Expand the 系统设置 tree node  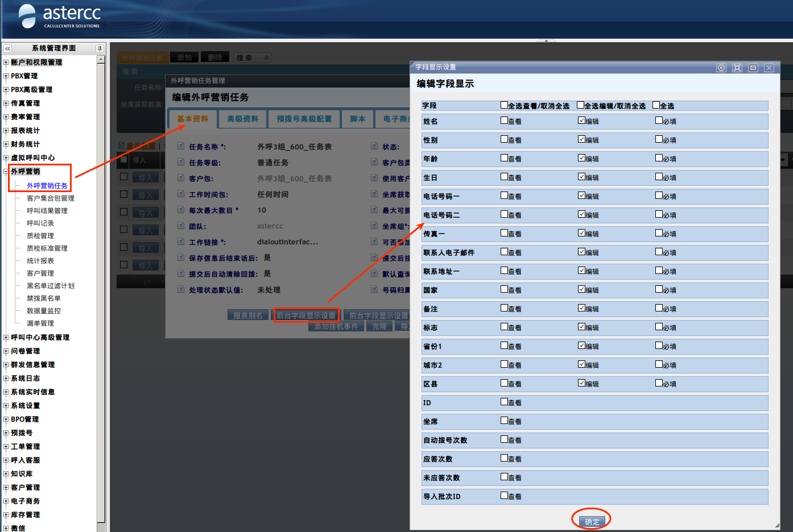(x=6, y=406)
